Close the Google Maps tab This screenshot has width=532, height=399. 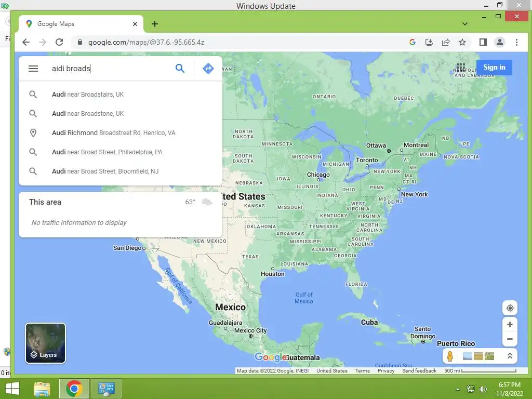click(135, 24)
